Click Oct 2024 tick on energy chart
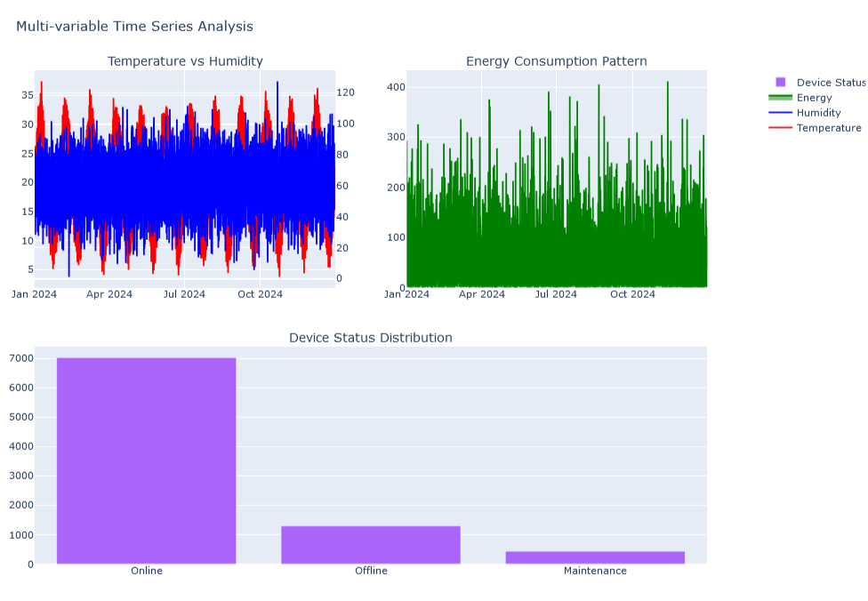The height and width of the screenshot is (601, 868). (x=632, y=294)
